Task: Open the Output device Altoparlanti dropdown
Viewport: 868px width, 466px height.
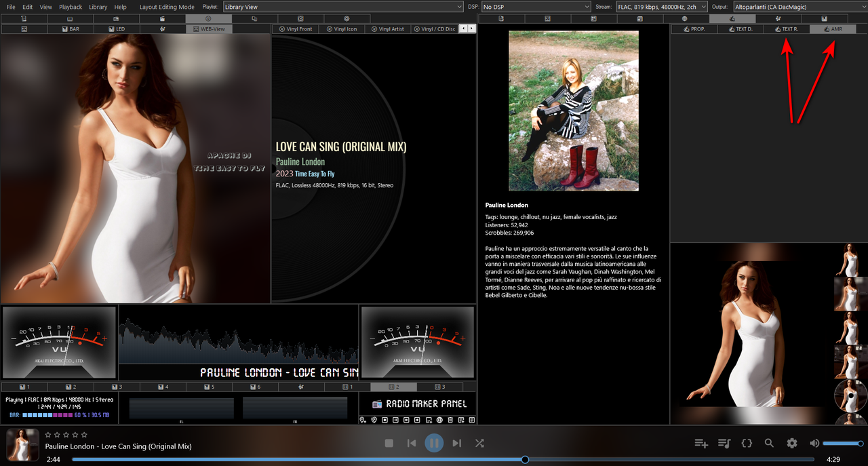Action: tap(800, 7)
